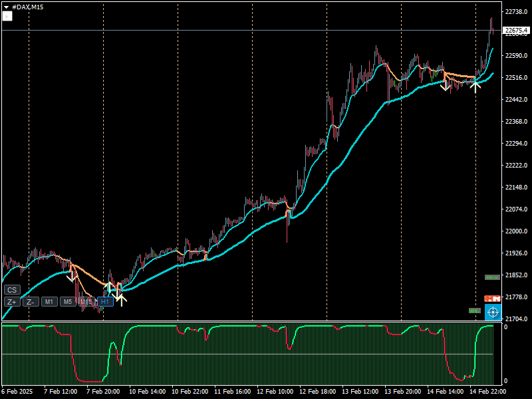The width and height of the screenshot is (532, 399).
Task: Click the 21852.0 price scale label
Action: click(517, 275)
